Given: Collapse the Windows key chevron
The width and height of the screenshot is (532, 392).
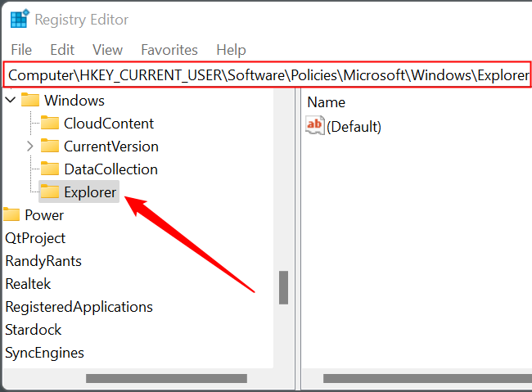Looking at the screenshot, I should click(x=11, y=100).
